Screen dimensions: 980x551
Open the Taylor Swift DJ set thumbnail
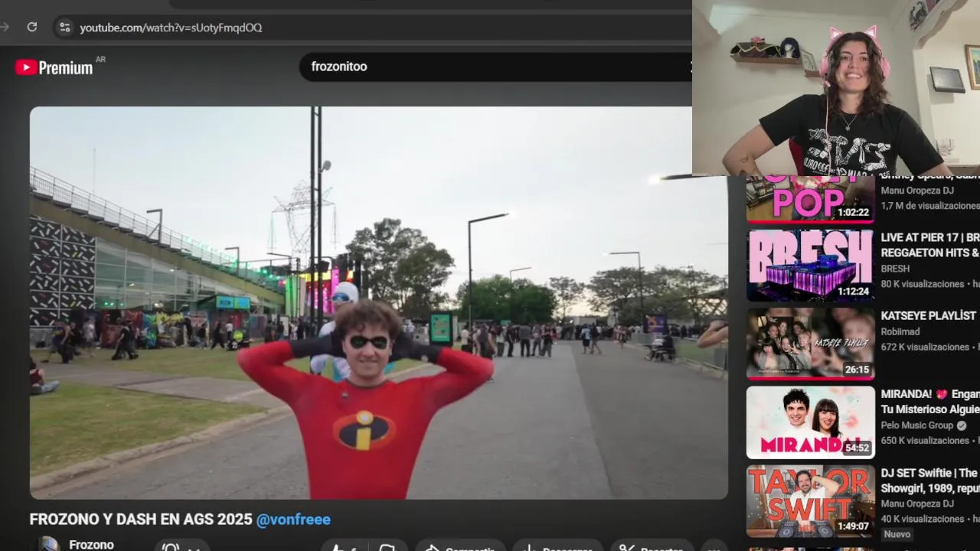[811, 500]
